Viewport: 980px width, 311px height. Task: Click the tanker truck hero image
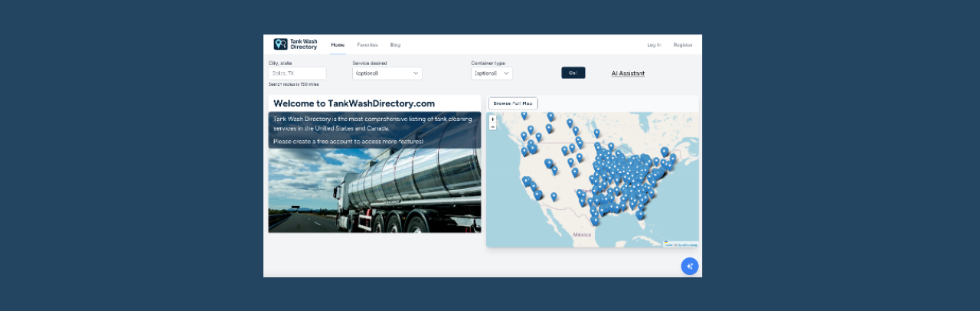click(374, 192)
